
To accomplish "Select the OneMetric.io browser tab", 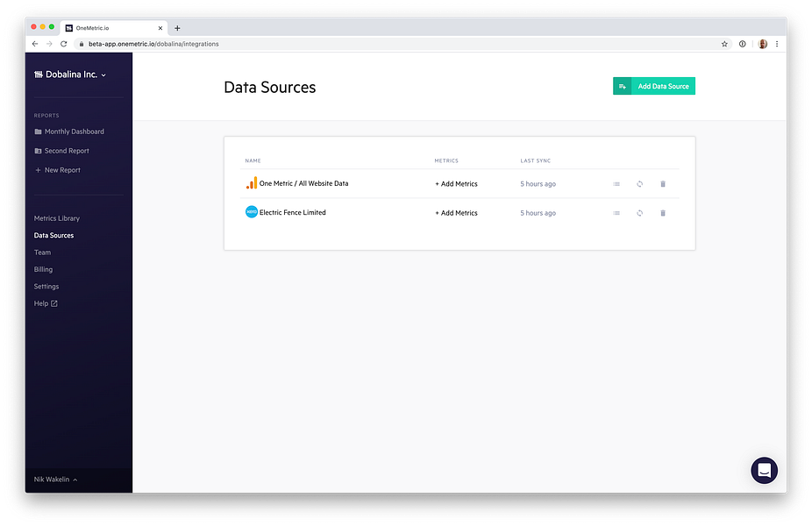I will pyautogui.click(x=114, y=28).
